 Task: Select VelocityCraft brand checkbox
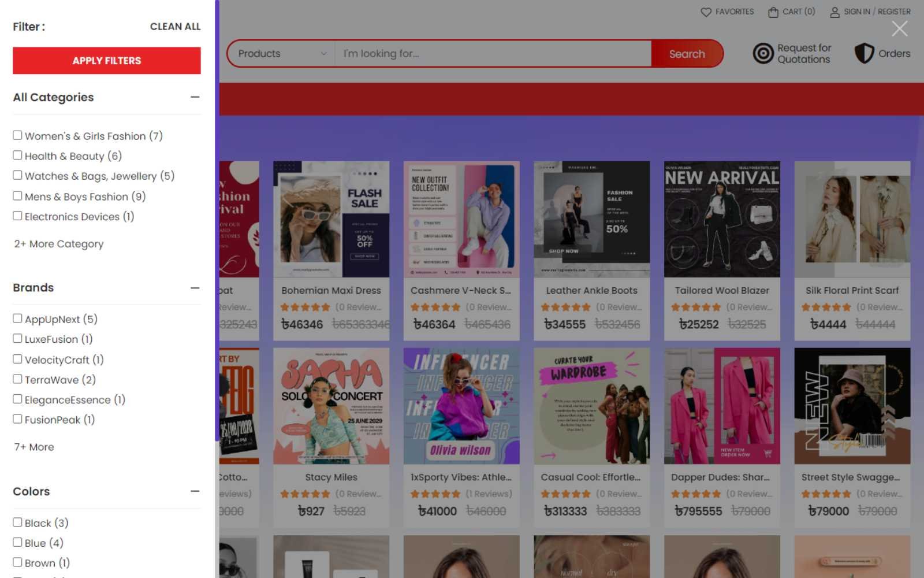tap(17, 359)
